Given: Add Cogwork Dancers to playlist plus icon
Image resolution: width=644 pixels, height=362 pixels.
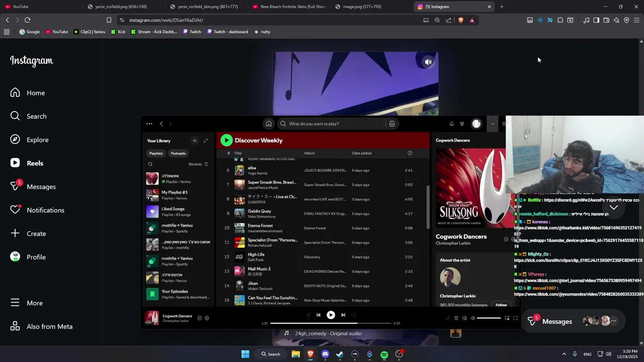Looking at the screenshot, I should [207, 318].
